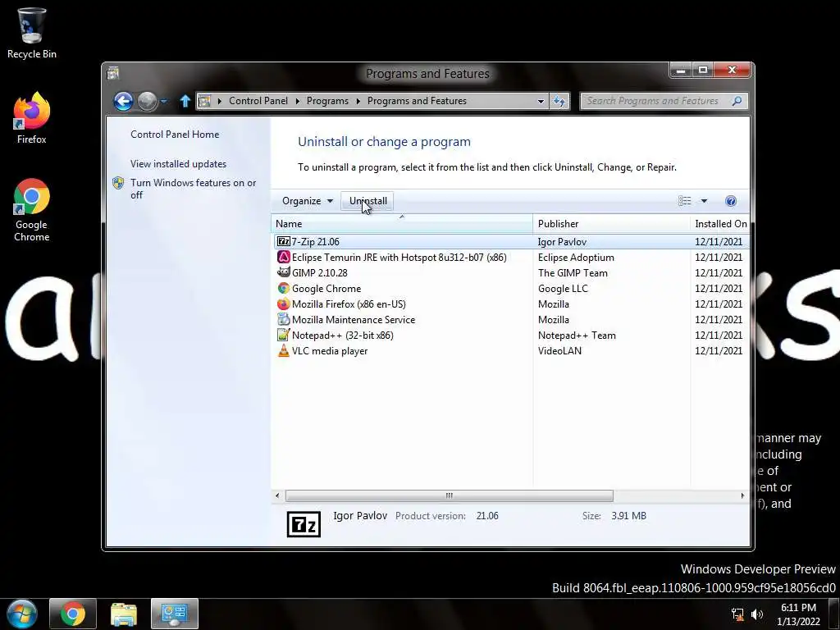Screen dimensions: 840x630
Task: Select the 7-Zip 21.06 row
Action: pos(511,242)
